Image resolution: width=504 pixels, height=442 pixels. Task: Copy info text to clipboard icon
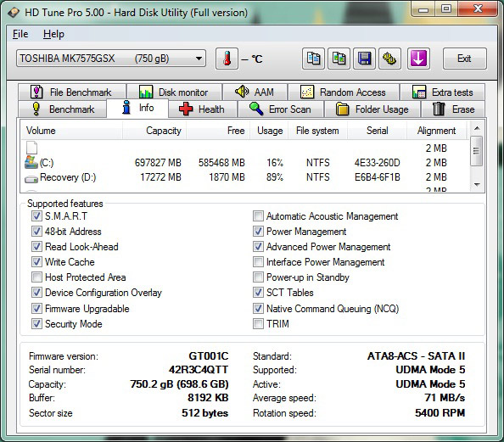pyautogui.click(x=313, y=59)
